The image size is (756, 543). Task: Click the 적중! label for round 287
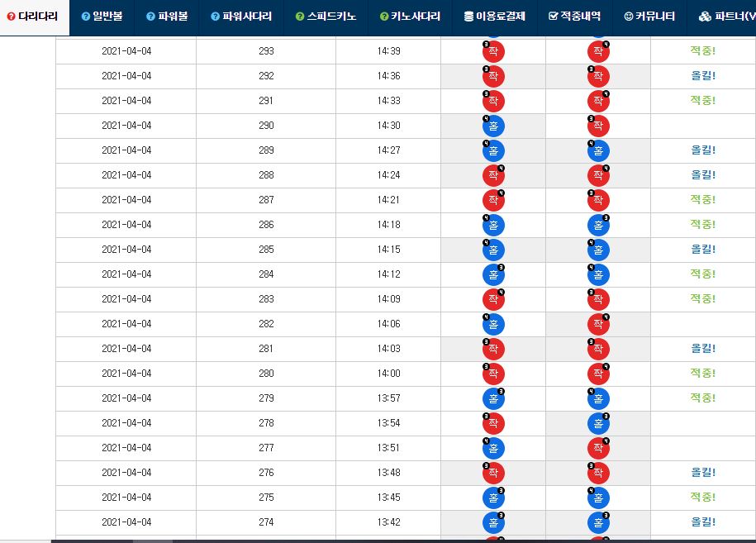click(703, 200)
